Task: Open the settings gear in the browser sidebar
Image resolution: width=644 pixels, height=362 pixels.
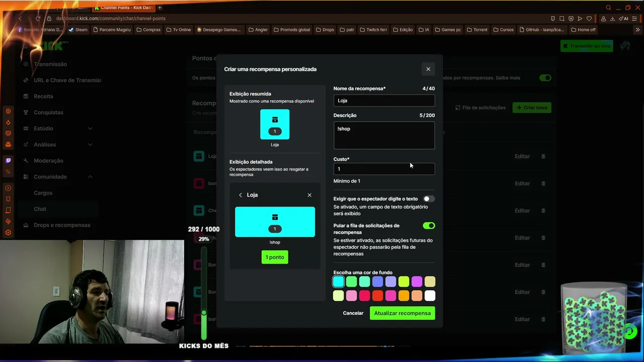Action: pyautogui.click(x=8, y=233)
